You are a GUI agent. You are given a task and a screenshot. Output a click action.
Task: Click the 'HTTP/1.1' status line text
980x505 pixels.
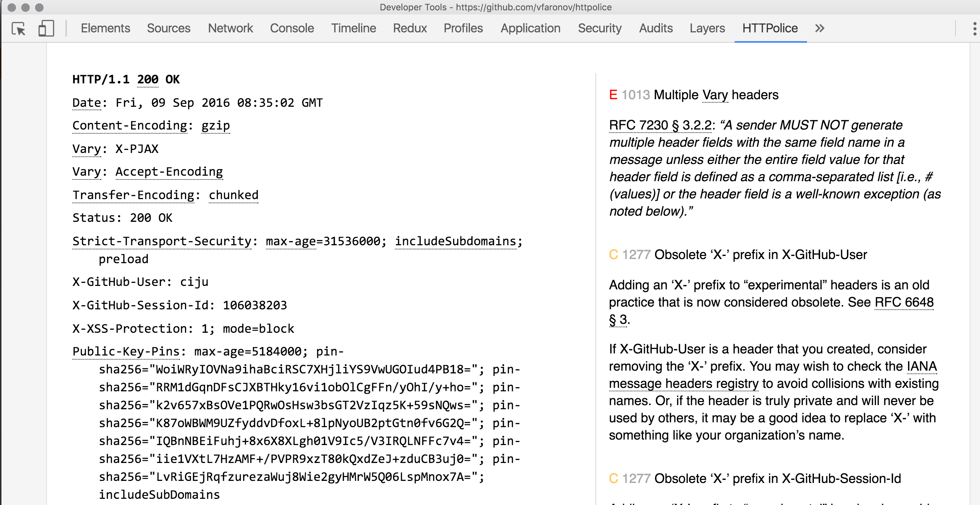click(x=101, y=80)
